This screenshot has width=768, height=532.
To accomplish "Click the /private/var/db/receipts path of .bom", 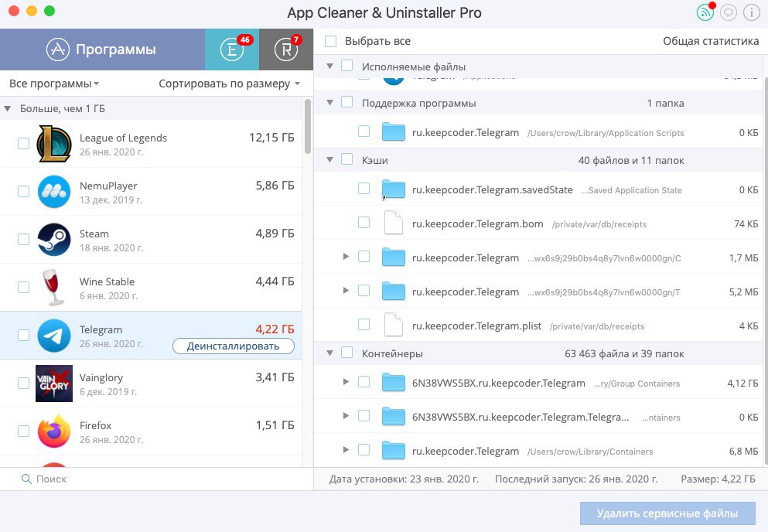I will pyautogui.click(x=599, y=224).
